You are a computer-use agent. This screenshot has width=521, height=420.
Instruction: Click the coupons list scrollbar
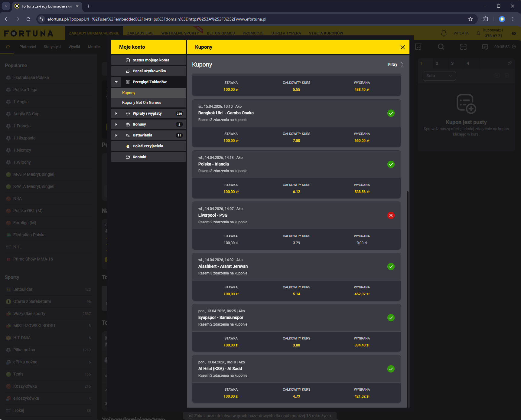tap(408, 299)
